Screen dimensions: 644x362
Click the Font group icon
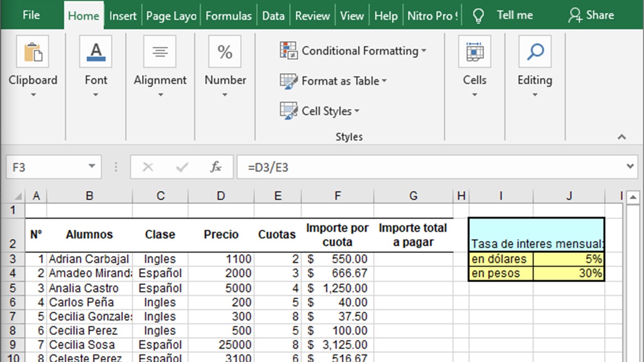tap(96, 52)
